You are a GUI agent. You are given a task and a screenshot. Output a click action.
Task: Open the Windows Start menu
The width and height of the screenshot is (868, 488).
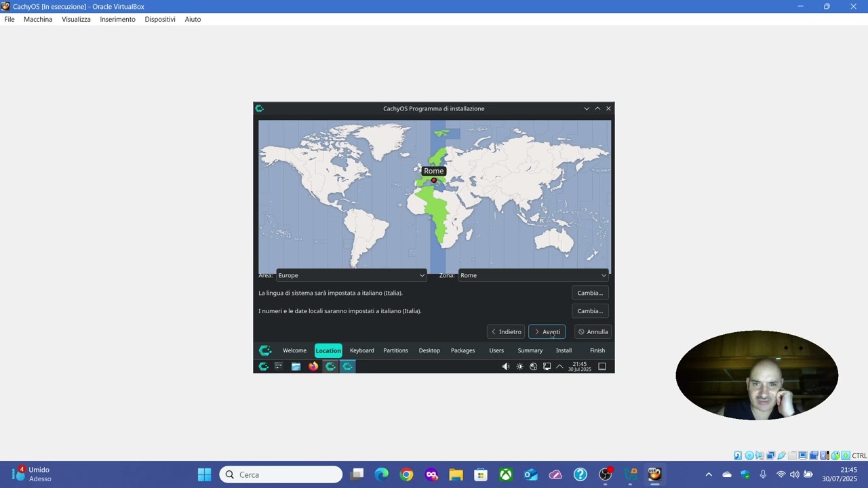point(204,474)
